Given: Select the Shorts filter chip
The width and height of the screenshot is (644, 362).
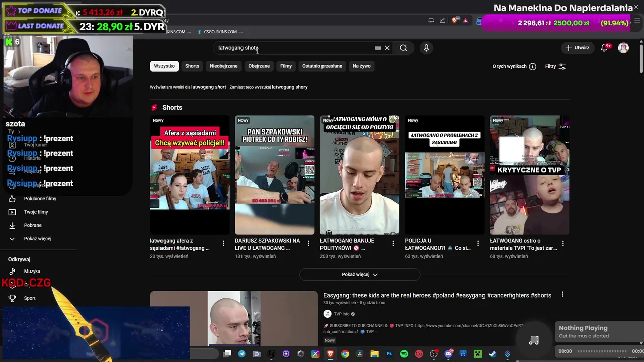Looking at the screenshot, I should 192,66.
